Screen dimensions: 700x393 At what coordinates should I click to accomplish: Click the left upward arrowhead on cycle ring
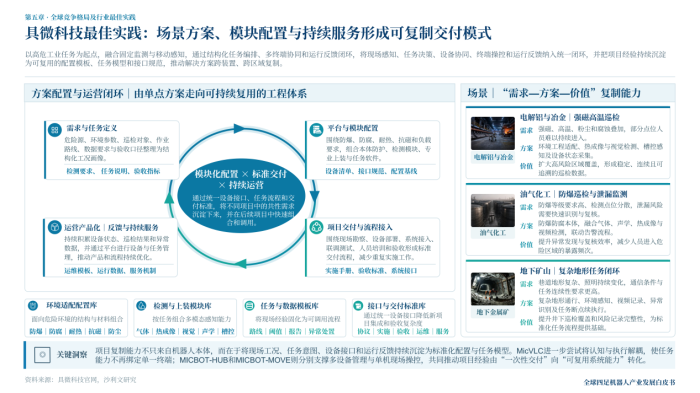(x=169, y=198)
